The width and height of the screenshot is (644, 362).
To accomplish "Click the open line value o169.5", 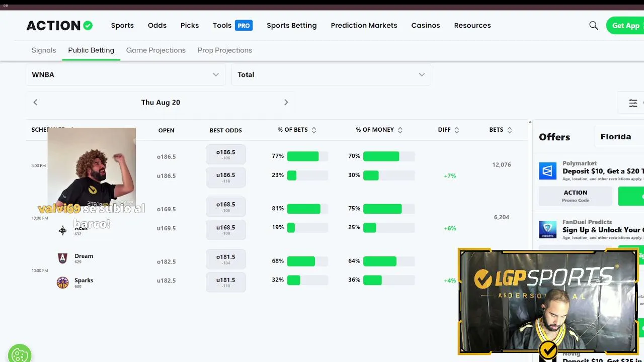I will pos(166,209).
